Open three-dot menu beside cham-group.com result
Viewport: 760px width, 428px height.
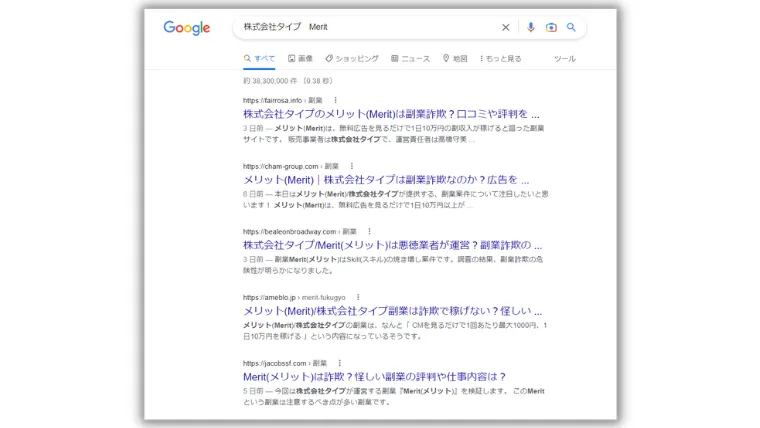pos(351,166)
